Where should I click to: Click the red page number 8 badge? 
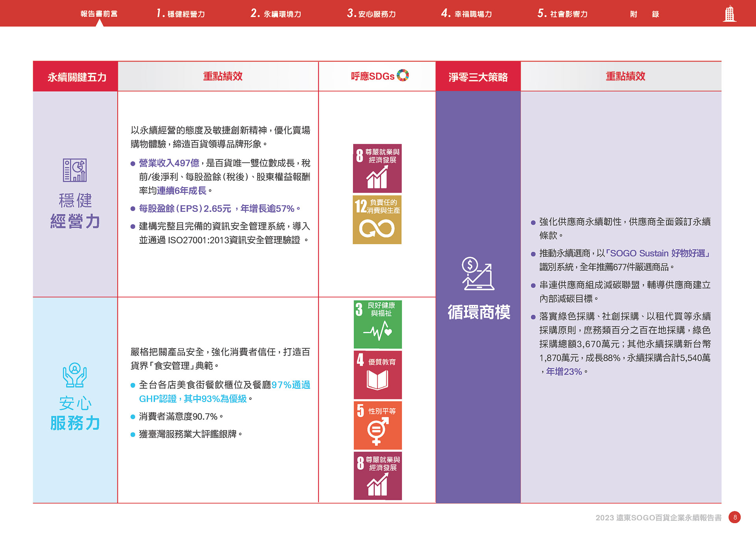[x=735, y=517]
